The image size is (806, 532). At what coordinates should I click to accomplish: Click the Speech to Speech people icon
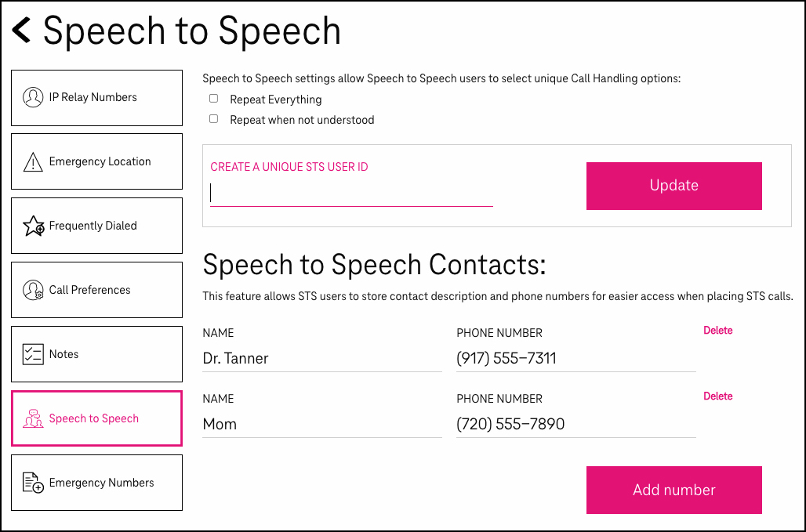33,418
